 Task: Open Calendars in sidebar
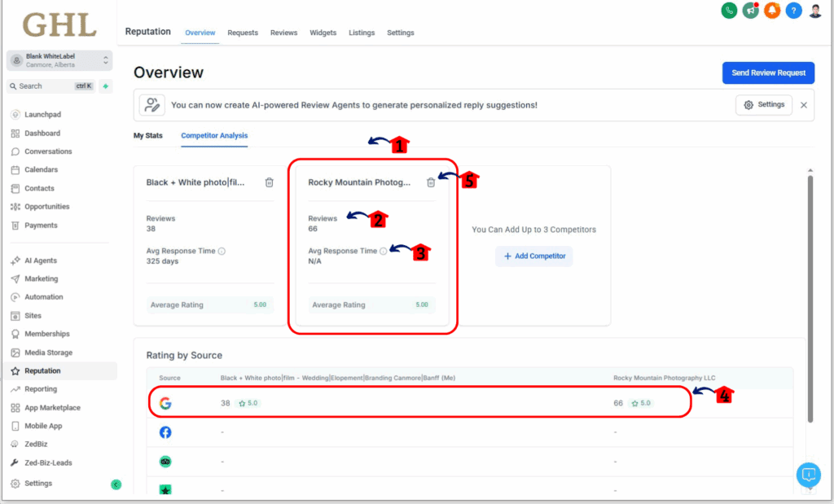(x=41, y=169)
